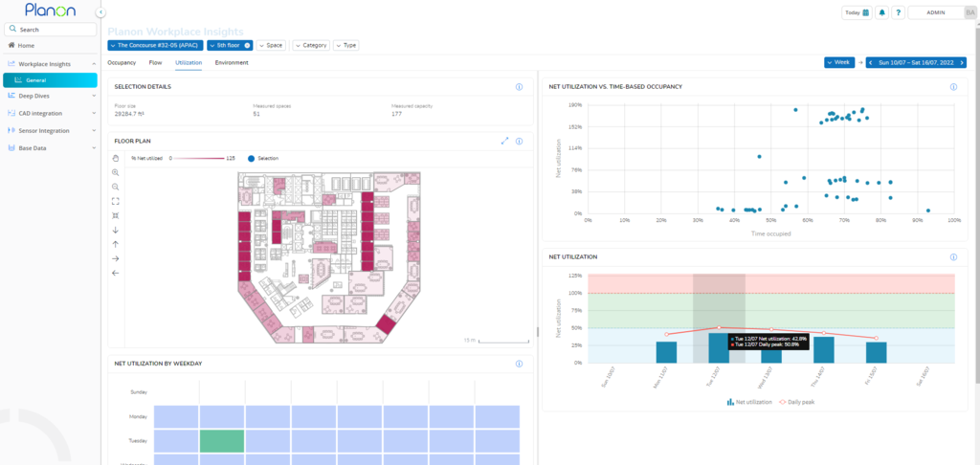This screenshot has width=980, height=465.
Task: Select the Utilization tab
Action: 189,62
